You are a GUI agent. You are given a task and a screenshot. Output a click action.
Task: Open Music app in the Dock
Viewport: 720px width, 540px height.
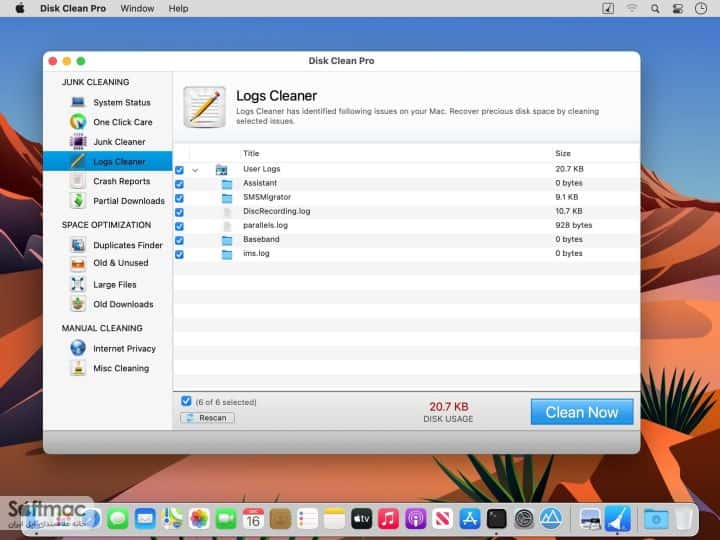click(388, 519)
